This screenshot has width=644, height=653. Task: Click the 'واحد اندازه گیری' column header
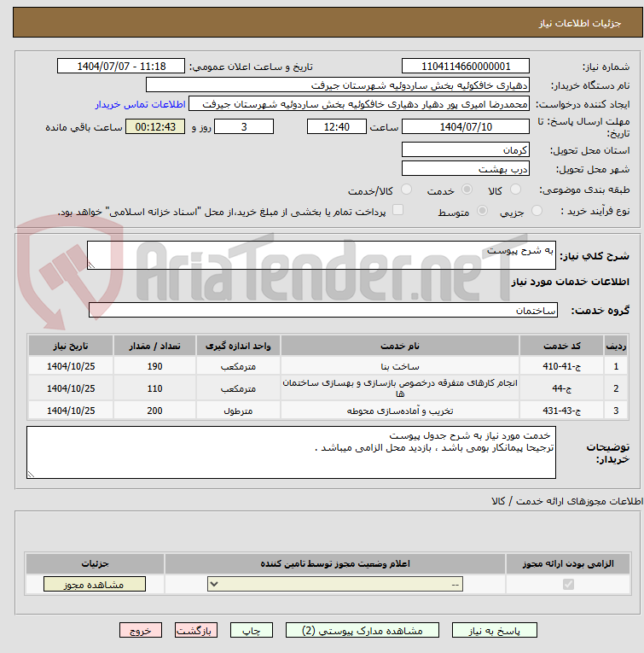238,346
